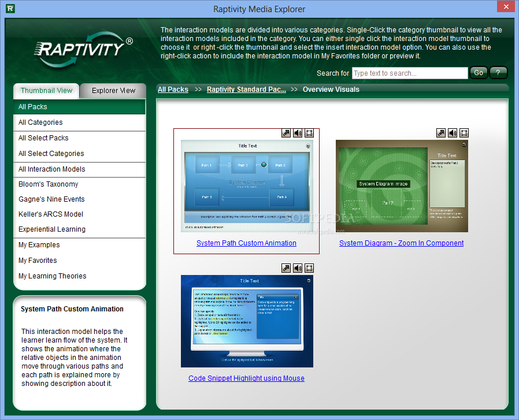The width and height of the screenshot is (519, 420).
Task: Select All Select Categories in the sidebar
Action: [x=79, y=154]
